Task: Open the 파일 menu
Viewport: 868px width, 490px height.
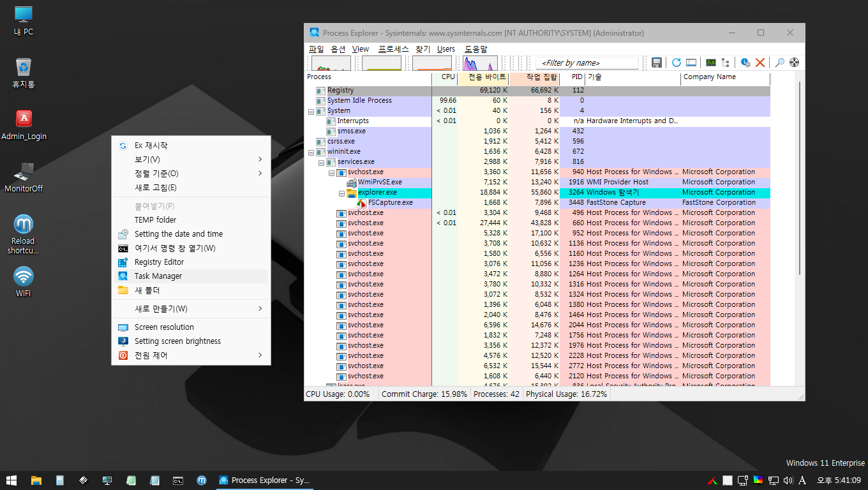Action: 316,49
